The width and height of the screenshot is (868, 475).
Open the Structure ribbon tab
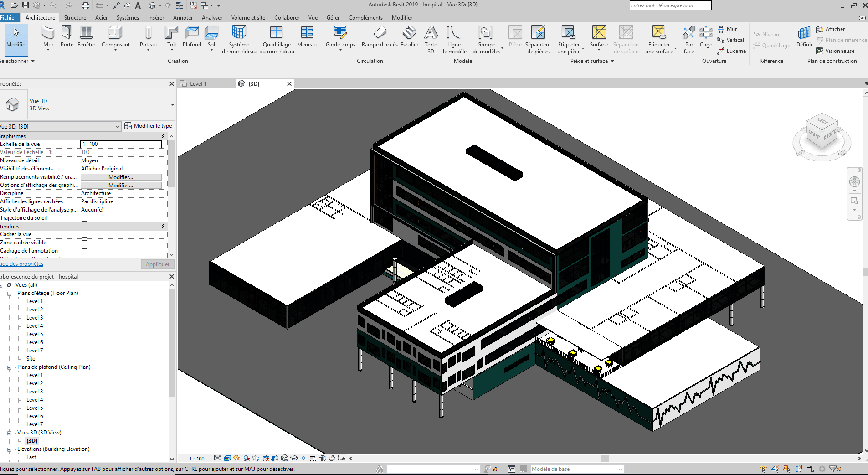tap(75, 18)
